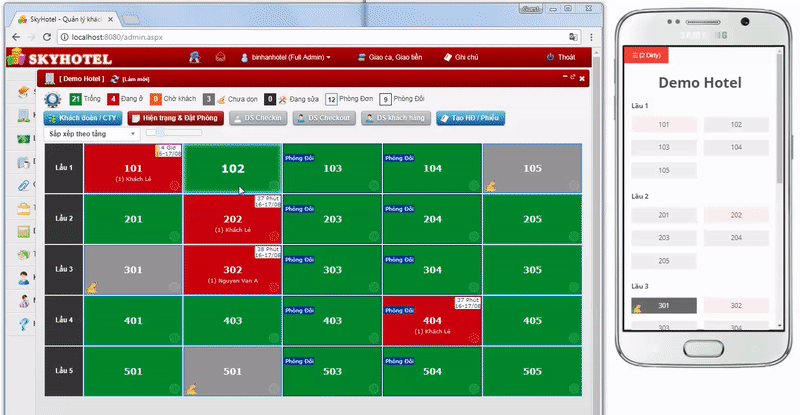Open the Sắp xếp theo tầng dropdown
800x415 pixels.
click(91, 133)
